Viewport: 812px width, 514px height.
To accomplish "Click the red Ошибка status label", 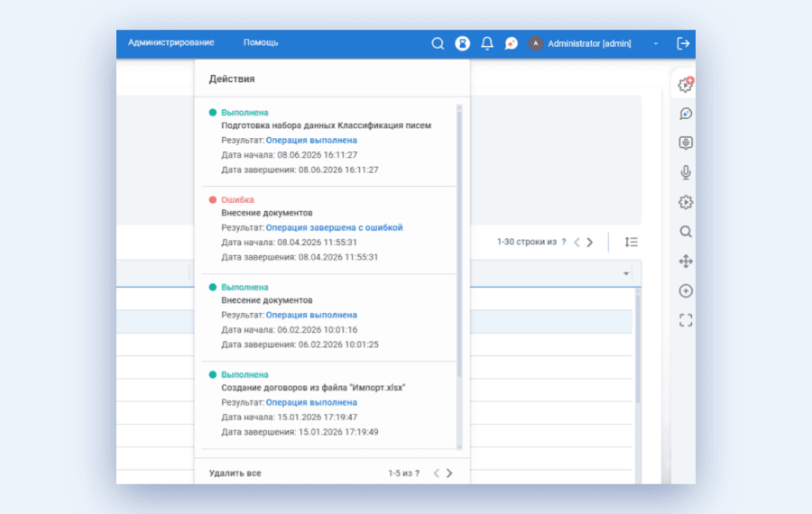I will (x=237, y=200).
